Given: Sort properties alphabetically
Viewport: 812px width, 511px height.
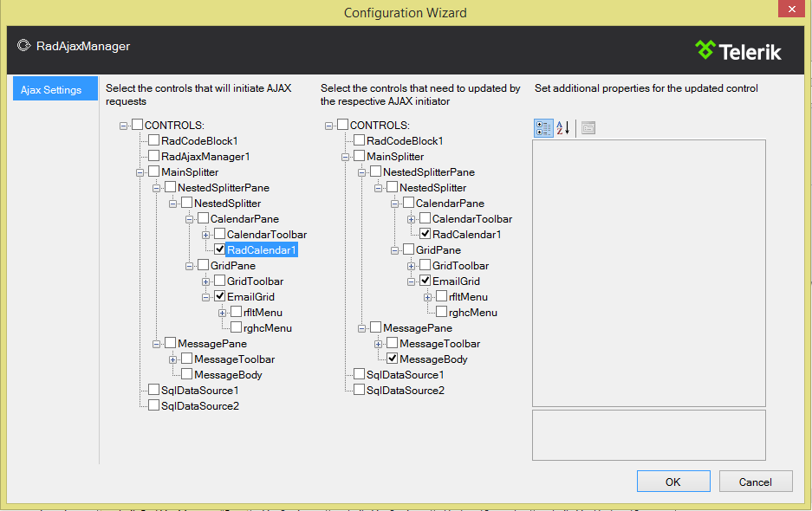Looking at the screenshot, I should click(563, 128).
